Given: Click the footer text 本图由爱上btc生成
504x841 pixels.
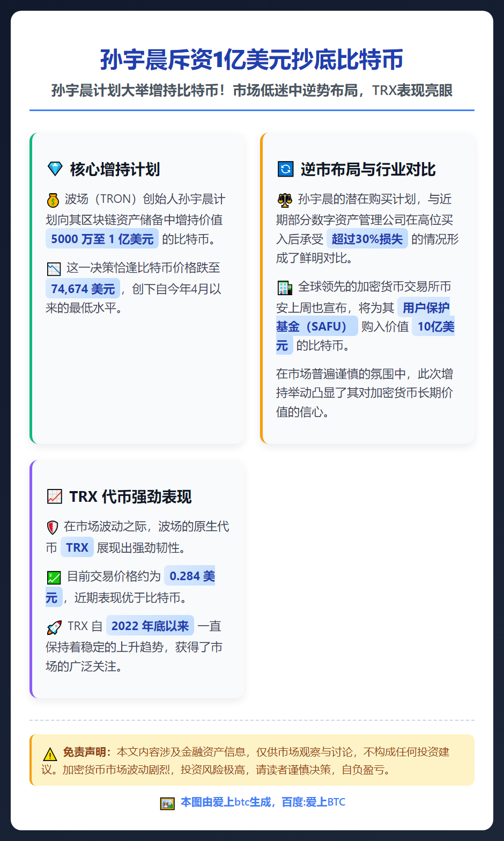Looking at the screenshot, I should 226,802.
